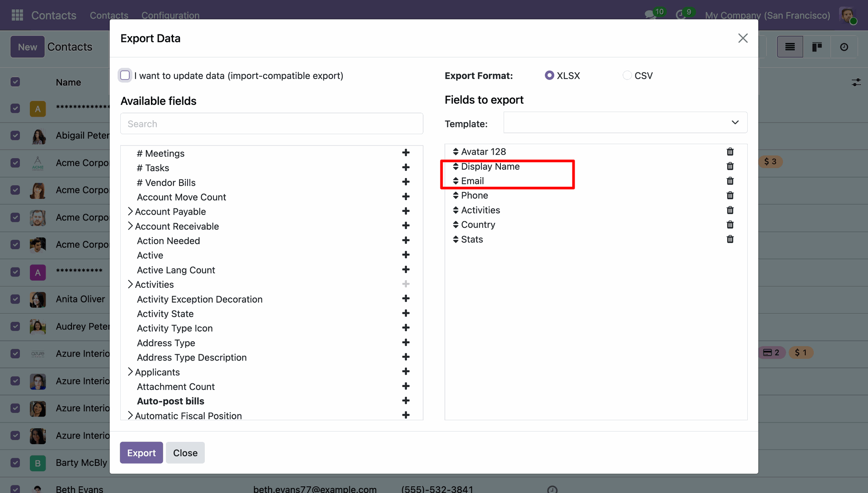Expand the Account Payable field
The image size is (868, 493).
point(130,211)
